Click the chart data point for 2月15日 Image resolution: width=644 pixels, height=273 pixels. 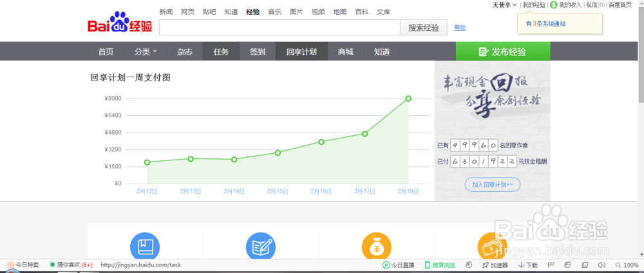point(278,153)
